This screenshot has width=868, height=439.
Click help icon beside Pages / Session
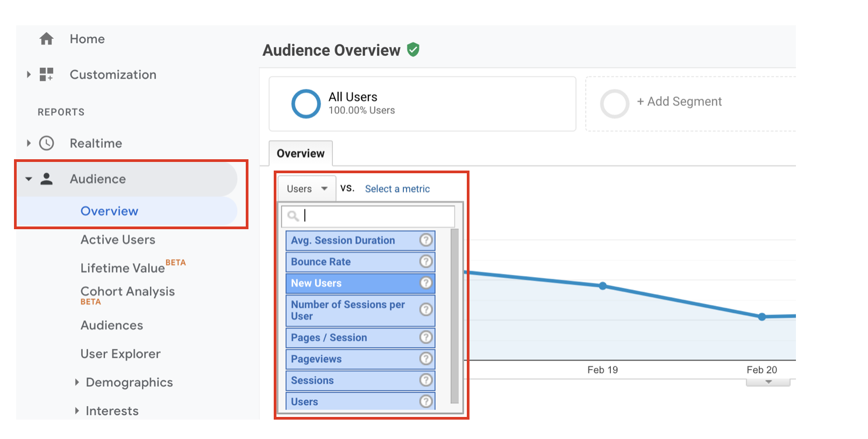click(426, 337)
